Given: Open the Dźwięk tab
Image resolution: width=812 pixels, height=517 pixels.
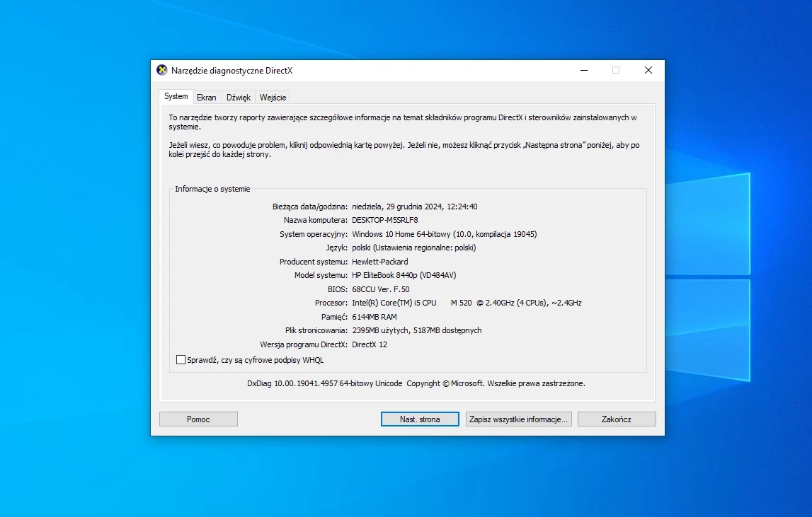Looking at the screenshot, I should 238,98.
